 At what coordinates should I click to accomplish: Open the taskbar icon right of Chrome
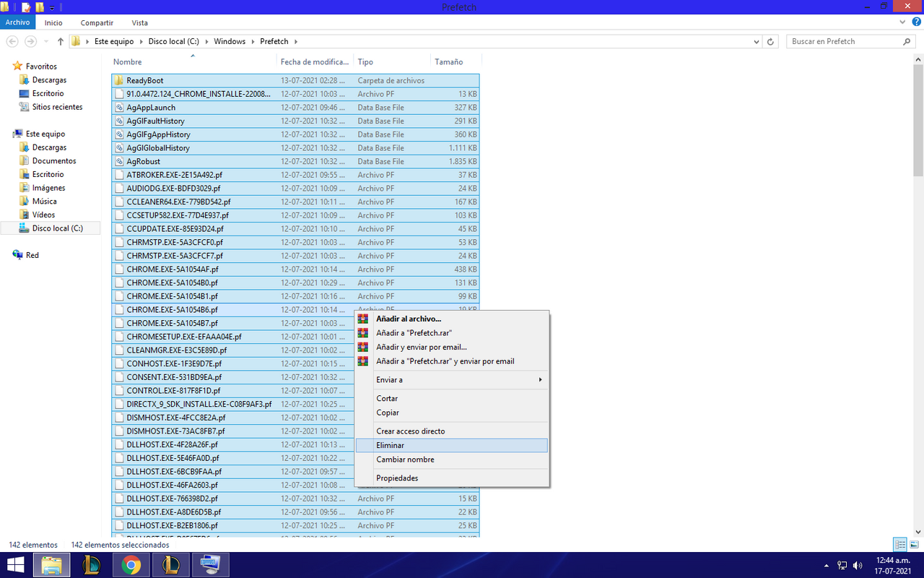[x=170, y=564]
